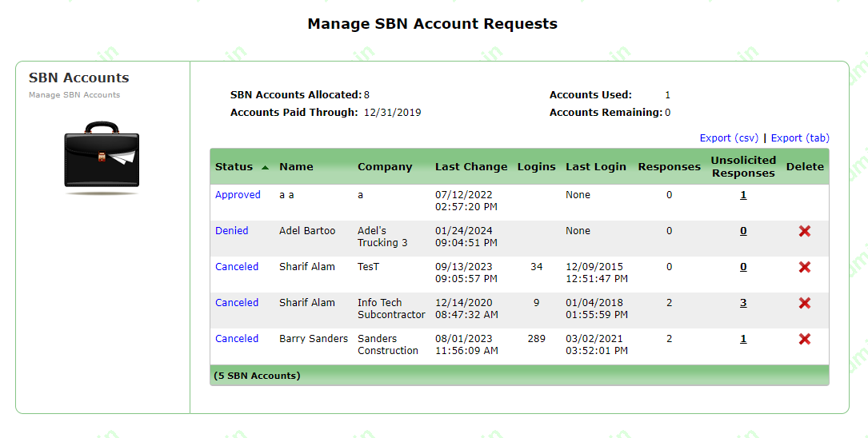Sort the table by Company column
868x438 pixels.
tap(385, 167)
